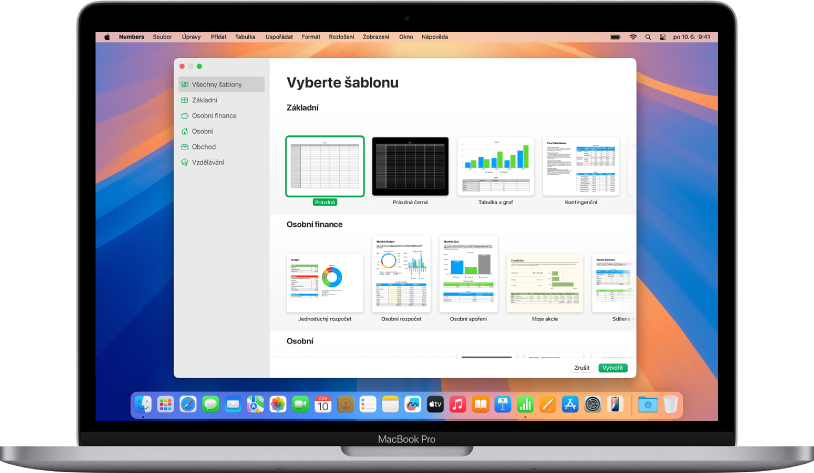Open Apple TV app in the dock
Image resolution: width=814 pixels, height=473 pixels.
(x=435, y=404)
